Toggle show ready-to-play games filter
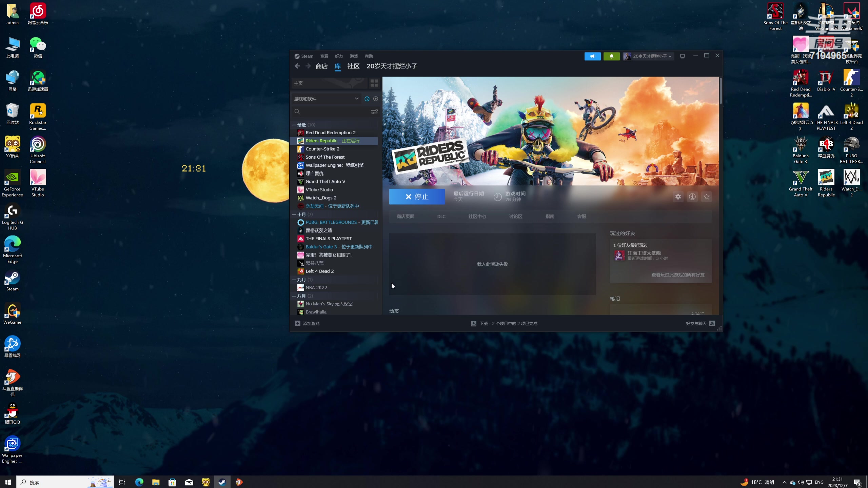The image size is (868, 488). (x=376, y=99)
